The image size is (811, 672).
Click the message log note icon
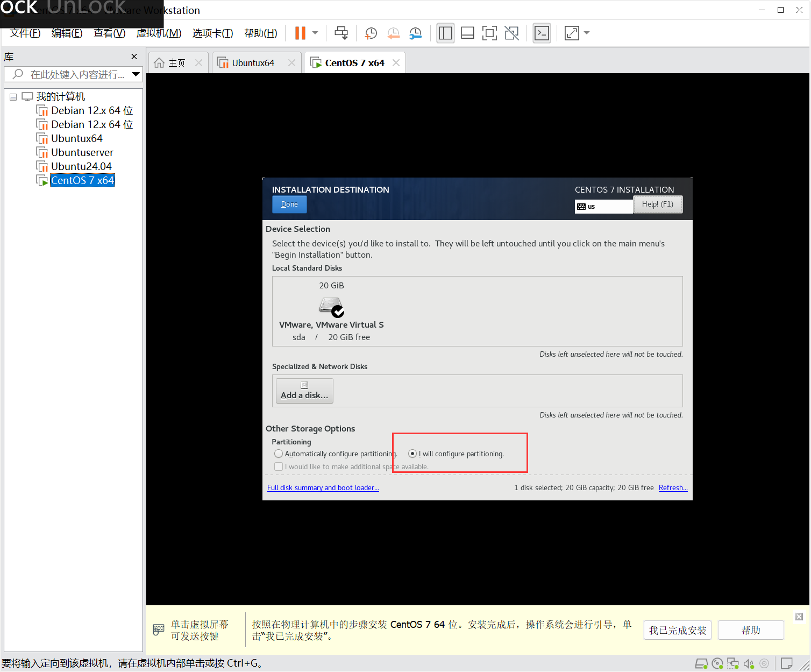click(787, 663)
